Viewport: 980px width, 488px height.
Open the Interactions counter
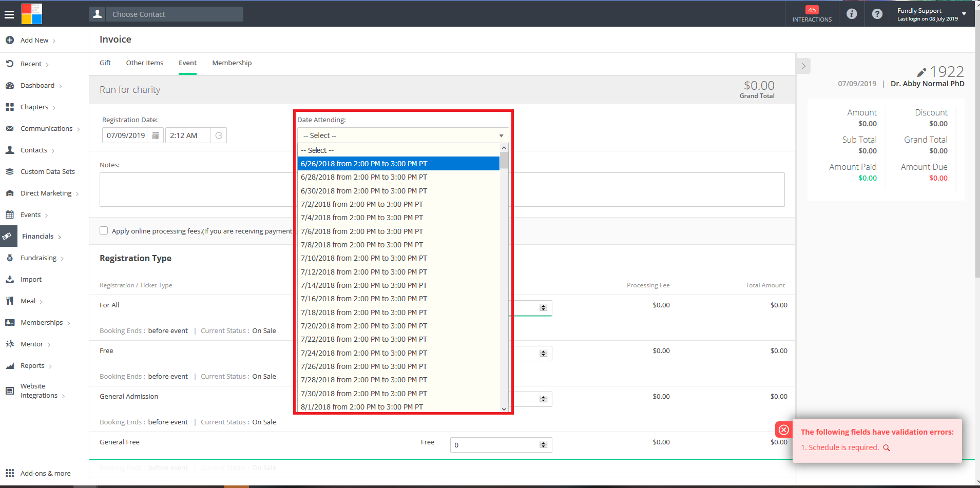812,14
